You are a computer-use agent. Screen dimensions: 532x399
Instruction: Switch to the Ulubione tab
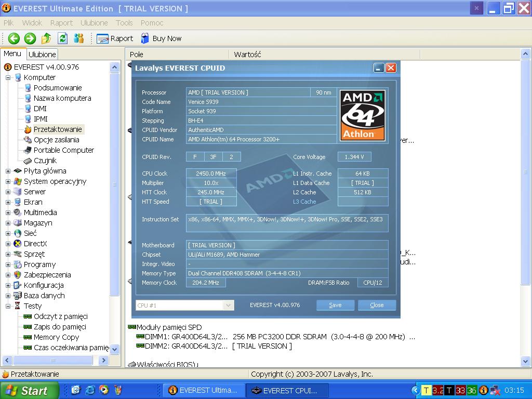click(x=42, y=54)
